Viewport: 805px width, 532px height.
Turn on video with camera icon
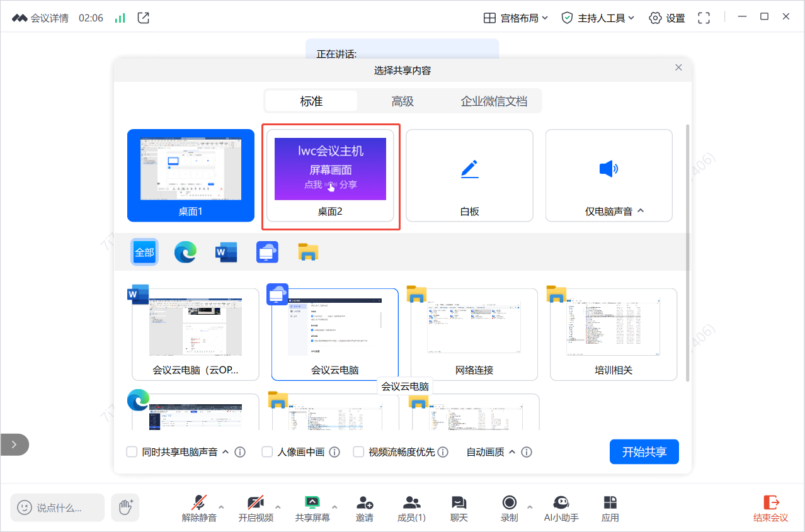tap(255, 503)
